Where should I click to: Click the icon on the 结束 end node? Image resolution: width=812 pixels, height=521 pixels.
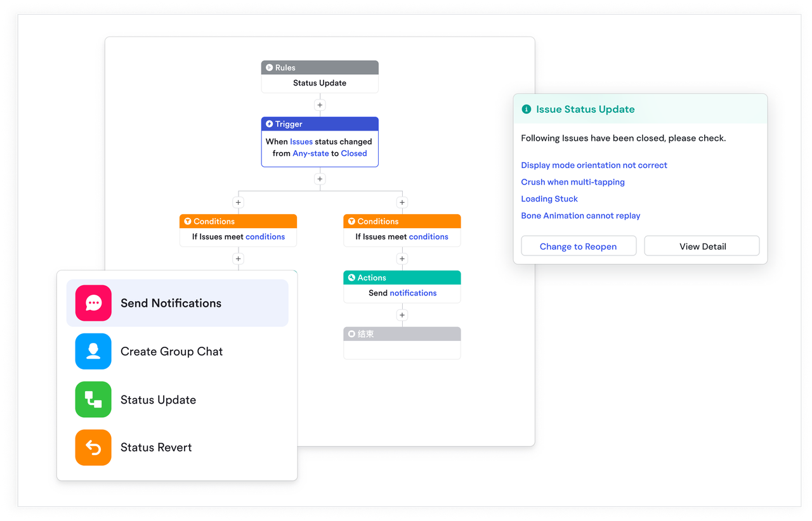tap(350, 333)
